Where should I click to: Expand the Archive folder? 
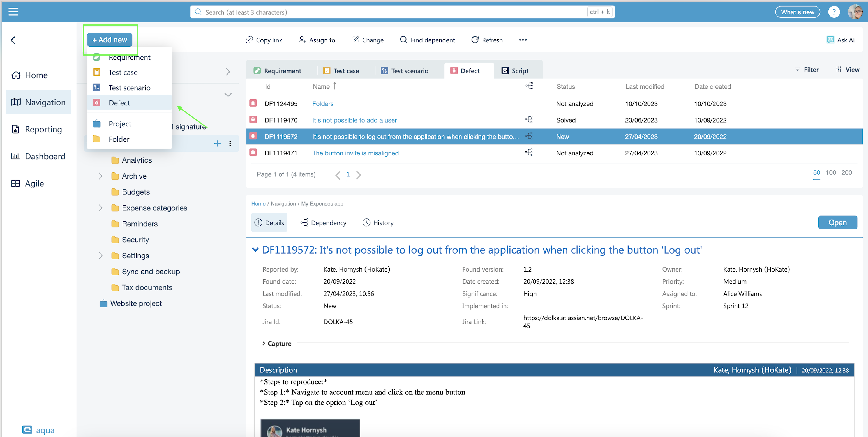pyautogui.click(x=100, y=176)
